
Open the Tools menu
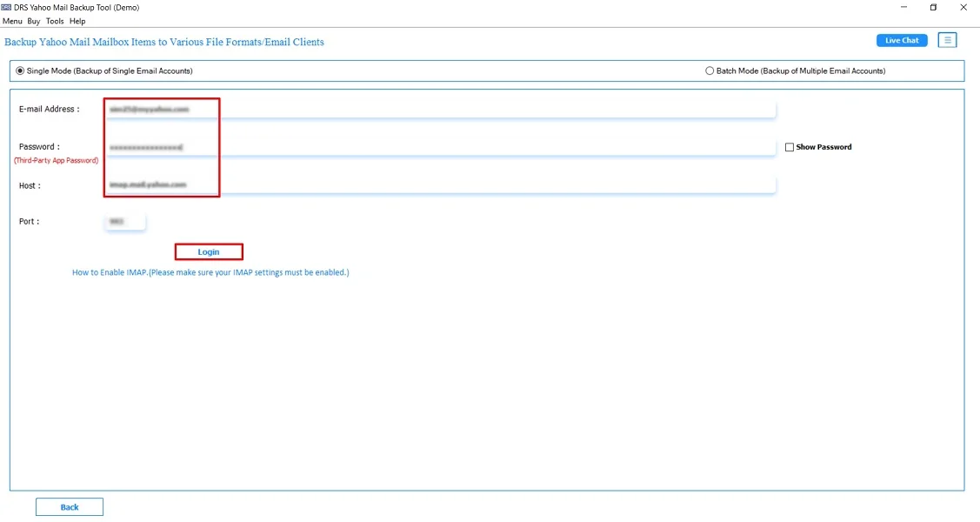pos(54,21)
